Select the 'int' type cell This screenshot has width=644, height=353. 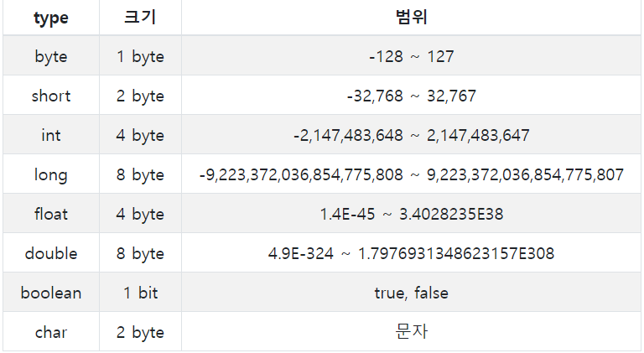51,135
